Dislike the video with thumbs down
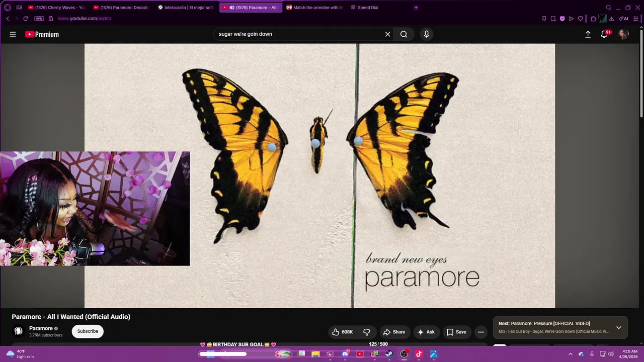This screenshot has width=644, height=362. pyautogui.click(x=367, y=332)
